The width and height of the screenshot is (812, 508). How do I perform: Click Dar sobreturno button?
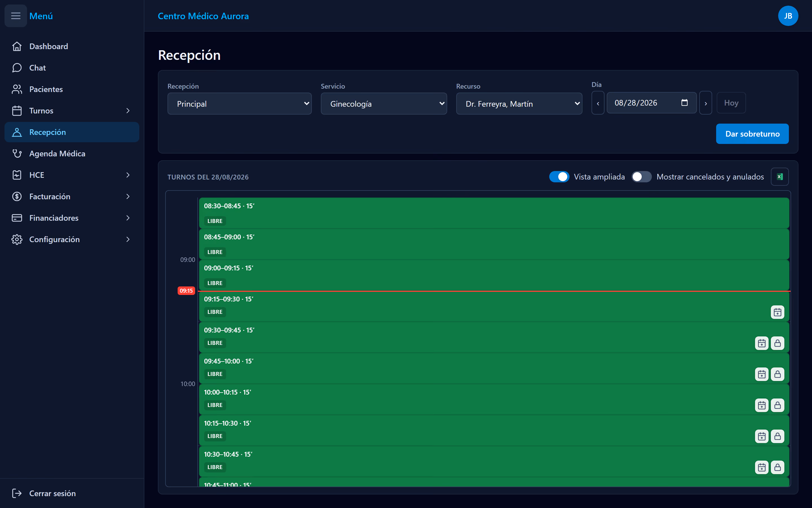click(x=752, y=134)
